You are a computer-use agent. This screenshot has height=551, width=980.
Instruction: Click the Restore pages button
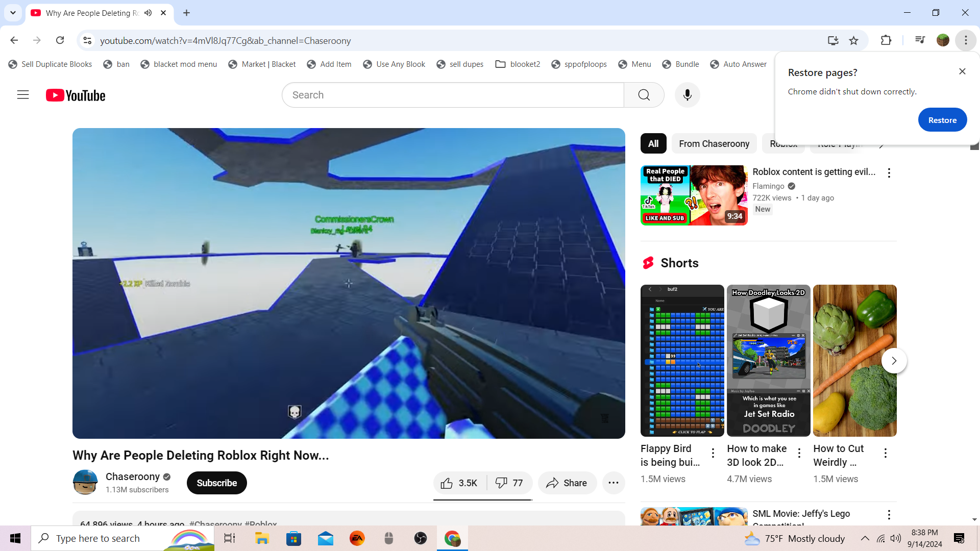[942, 120]
